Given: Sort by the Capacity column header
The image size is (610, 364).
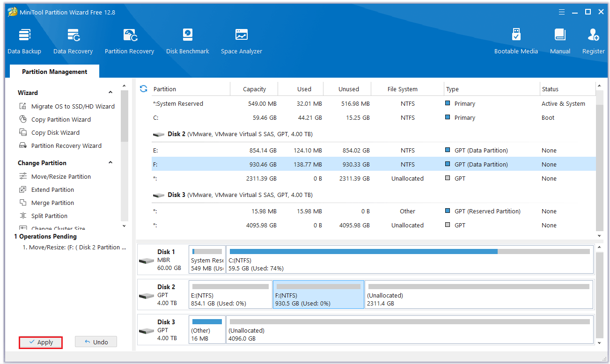Looking at the screenshot, I should coord(254,89).
